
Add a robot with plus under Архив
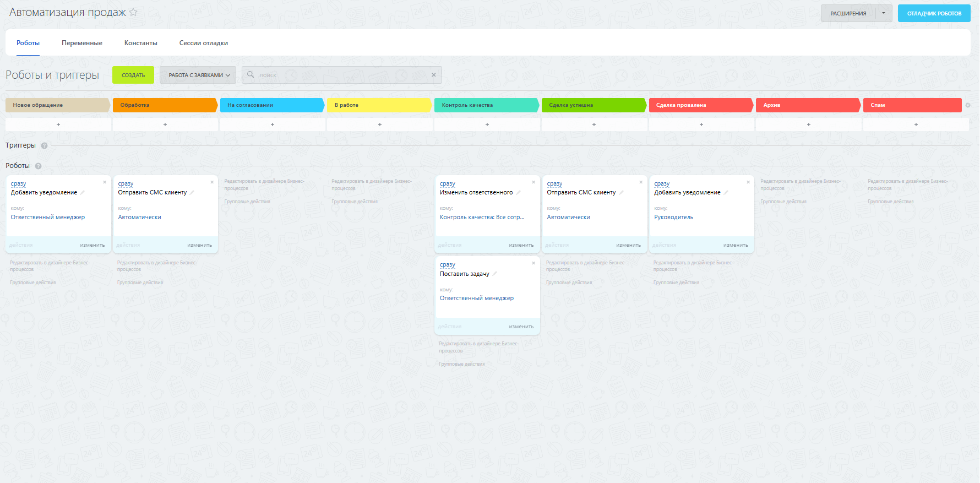click(x=809, y=124)
